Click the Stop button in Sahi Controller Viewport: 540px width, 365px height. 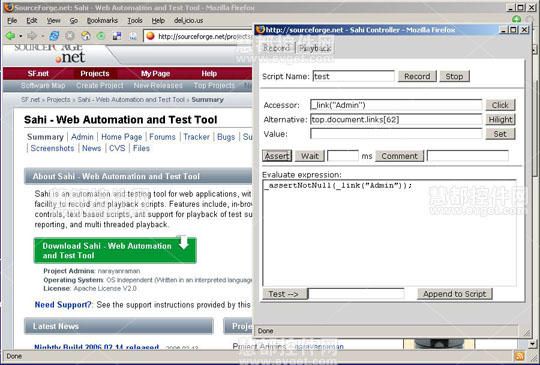click(454, 76)
